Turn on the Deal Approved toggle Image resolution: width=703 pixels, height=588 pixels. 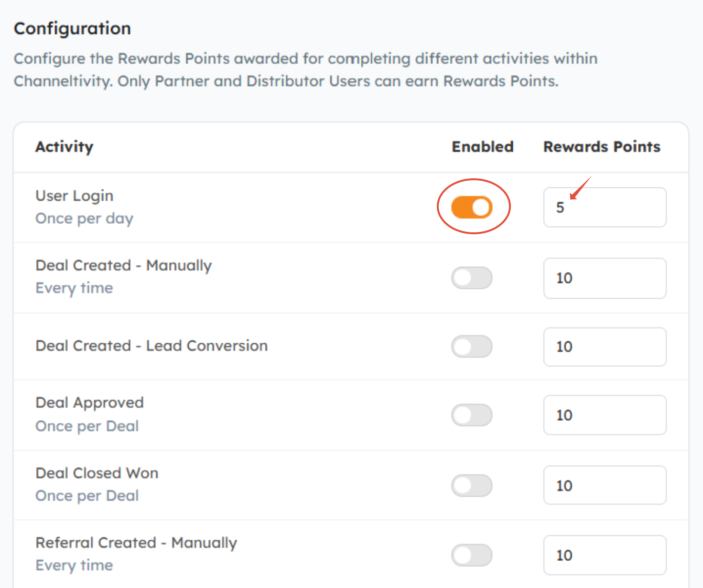[x=472, y=415]
